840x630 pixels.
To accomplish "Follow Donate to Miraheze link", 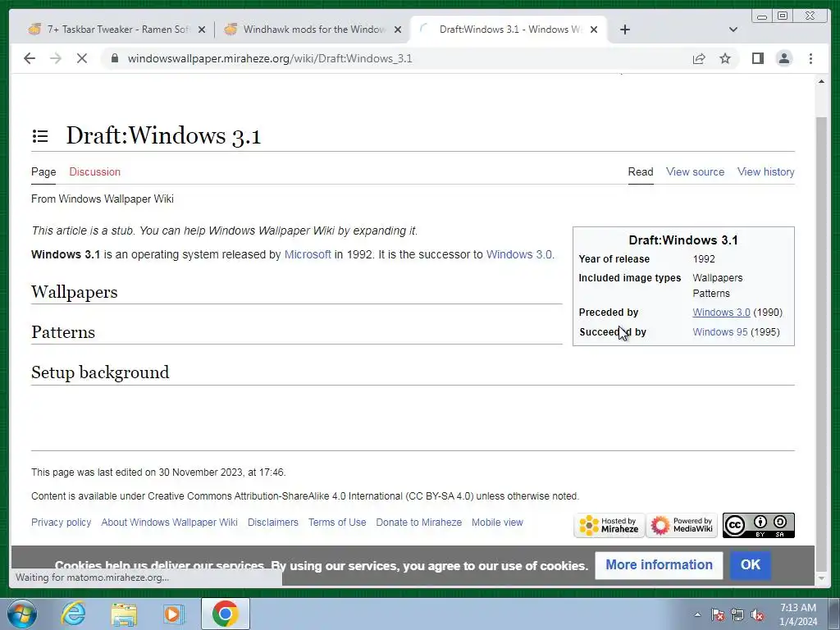I will [418, 523].
